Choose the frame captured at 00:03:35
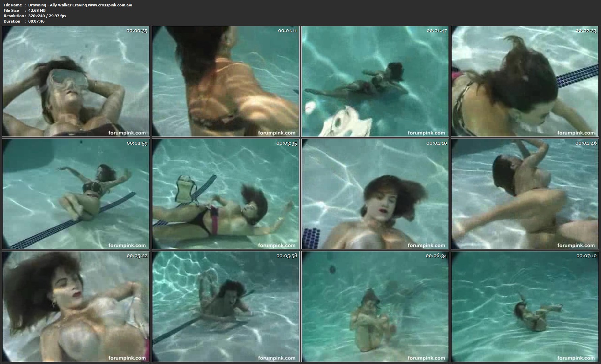This screenshot has width=601, height=364. (226, 194)
